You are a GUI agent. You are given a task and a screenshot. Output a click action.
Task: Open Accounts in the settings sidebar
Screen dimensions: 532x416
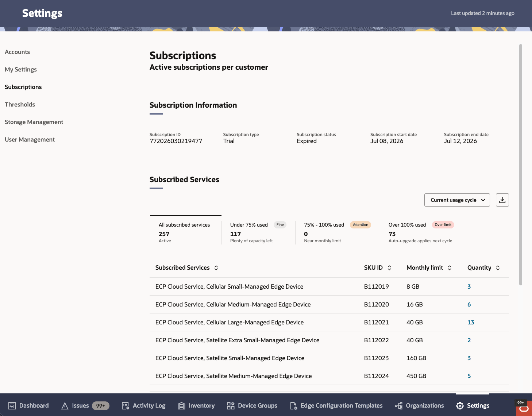17,52
